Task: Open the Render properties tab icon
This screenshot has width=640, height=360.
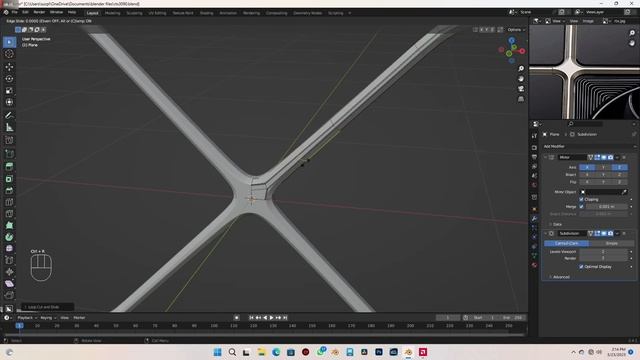Action: (534, 147)
